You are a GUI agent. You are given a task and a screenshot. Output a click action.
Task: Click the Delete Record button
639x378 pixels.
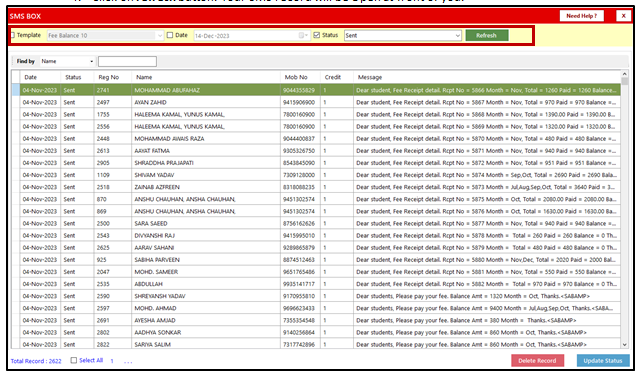click(537, 360)
